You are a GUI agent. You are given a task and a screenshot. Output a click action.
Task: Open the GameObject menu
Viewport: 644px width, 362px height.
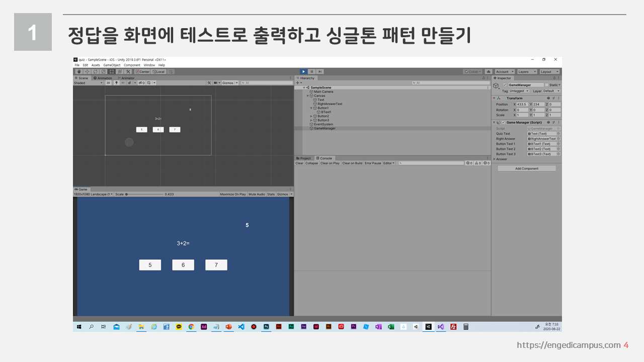tap(112, 65)
